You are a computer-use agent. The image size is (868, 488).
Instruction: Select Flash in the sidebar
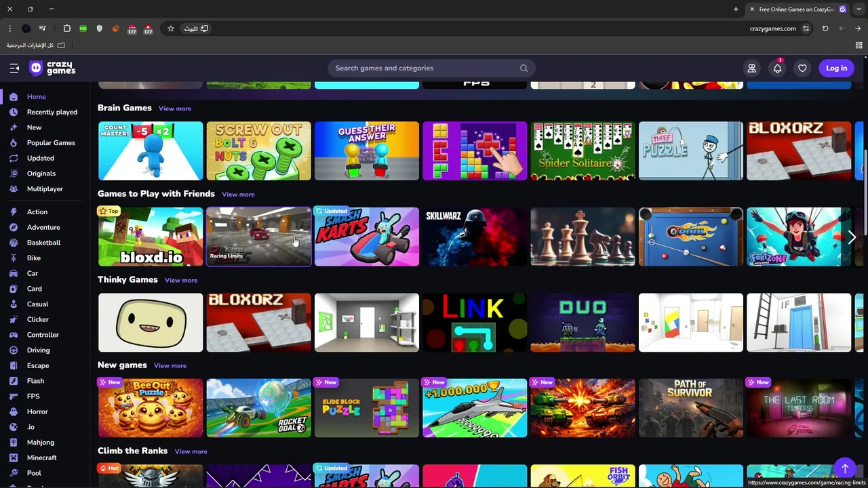pyautogui.click(x=35, y=381)
